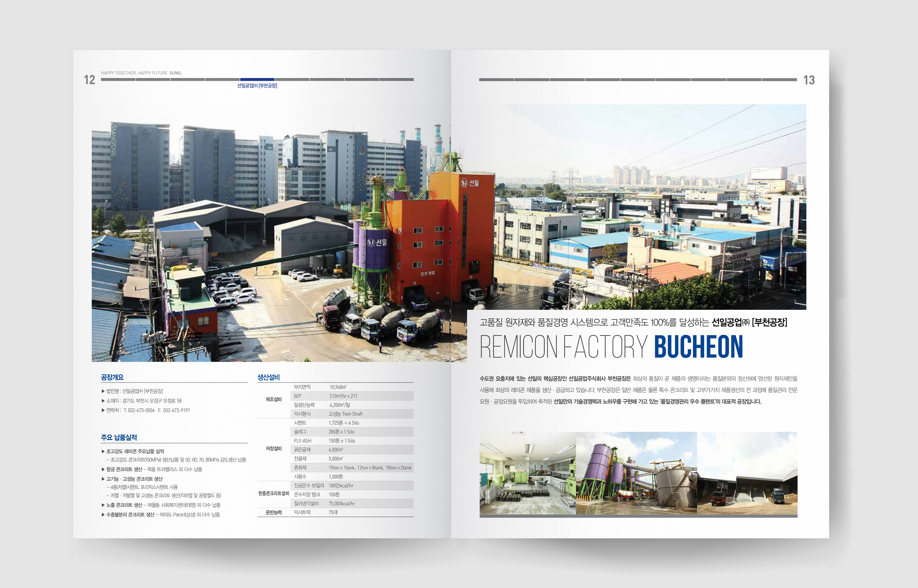918x588 pixels.
Task: Click the '공장개요' section heading
Action: [112, 377]
